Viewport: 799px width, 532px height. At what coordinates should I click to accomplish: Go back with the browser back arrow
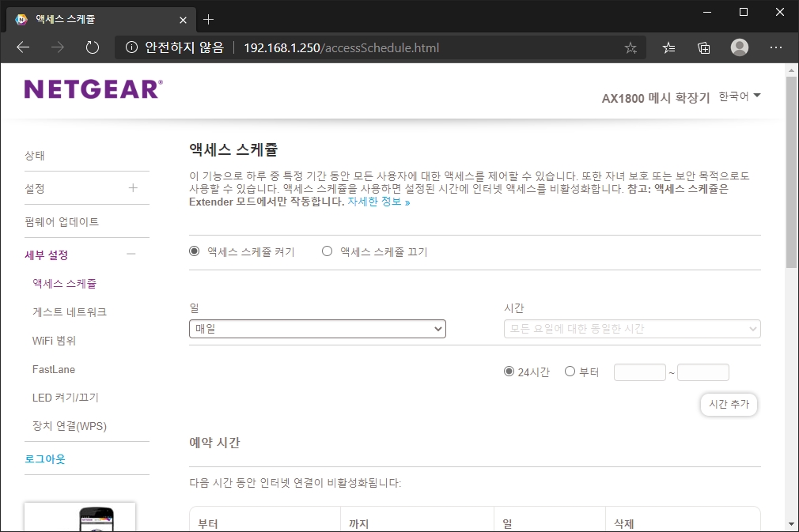(x=23, y=47)
